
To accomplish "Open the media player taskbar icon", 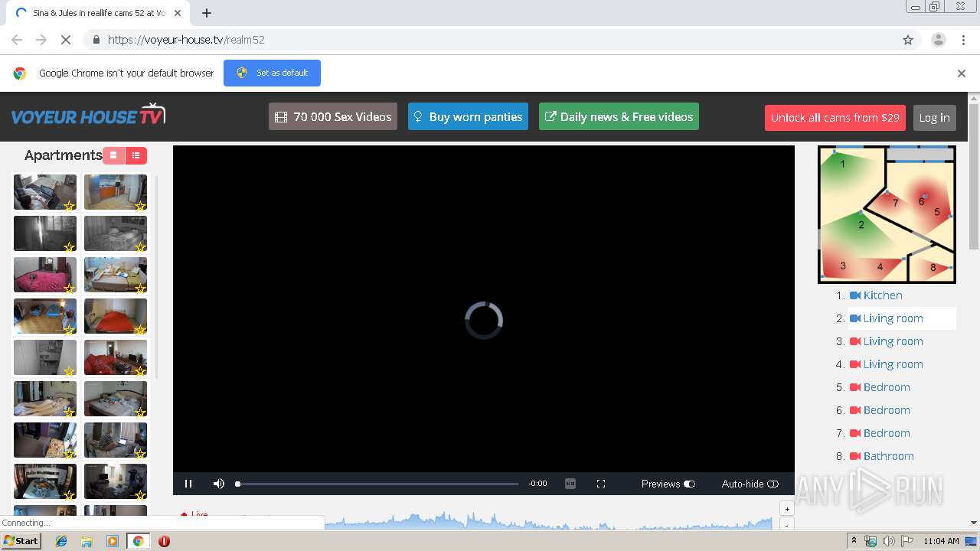I will [112, 541].
